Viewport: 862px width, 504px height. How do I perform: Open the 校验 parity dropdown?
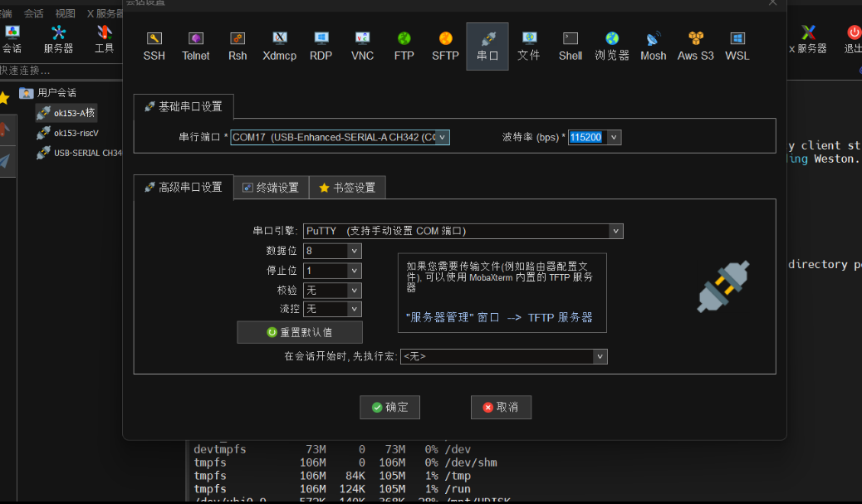(x=354, y=291)
